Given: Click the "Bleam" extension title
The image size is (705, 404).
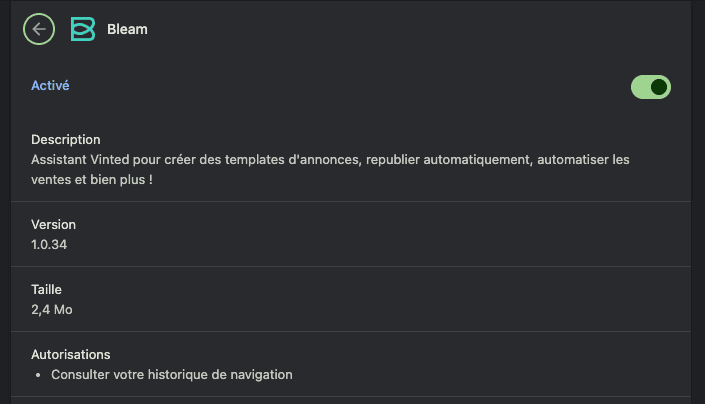Looking at the screenshot, I should [x=127, y=30].
